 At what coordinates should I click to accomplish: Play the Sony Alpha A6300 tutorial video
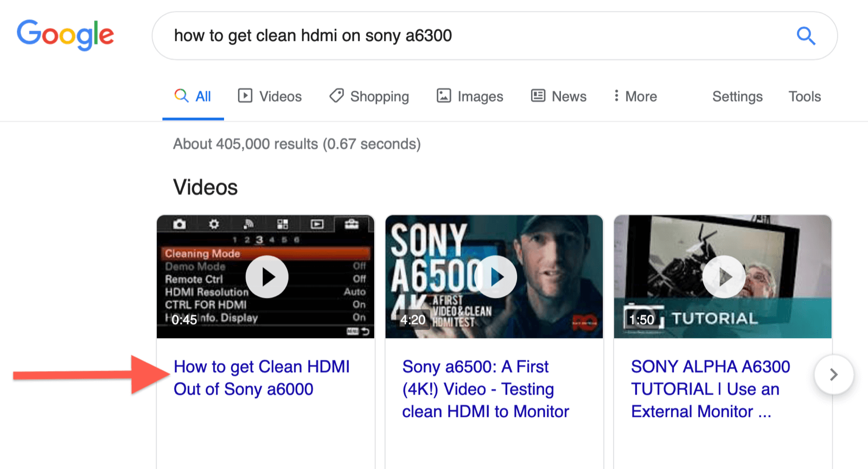[724, 277]
